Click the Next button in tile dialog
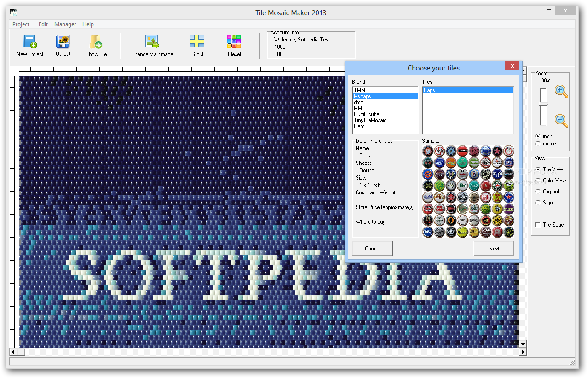This screenshot has width=588, height=378. (x=494, y=248)
